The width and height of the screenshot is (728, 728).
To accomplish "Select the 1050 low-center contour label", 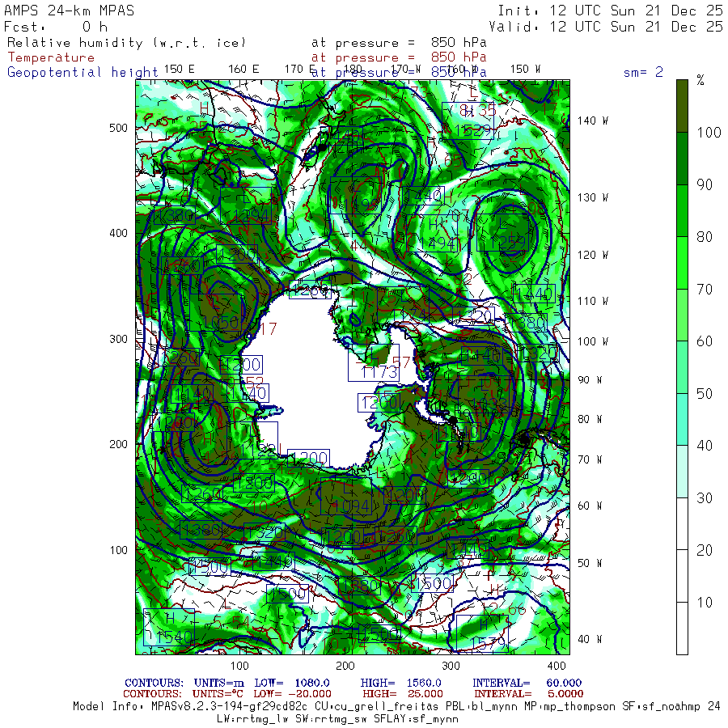I will click(x=220, y=323).
